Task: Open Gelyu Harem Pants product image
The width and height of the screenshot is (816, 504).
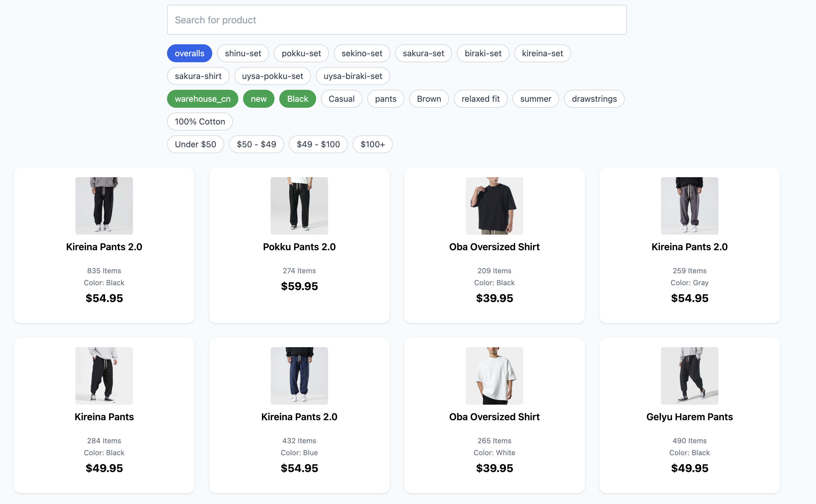Action: point(690,376)
